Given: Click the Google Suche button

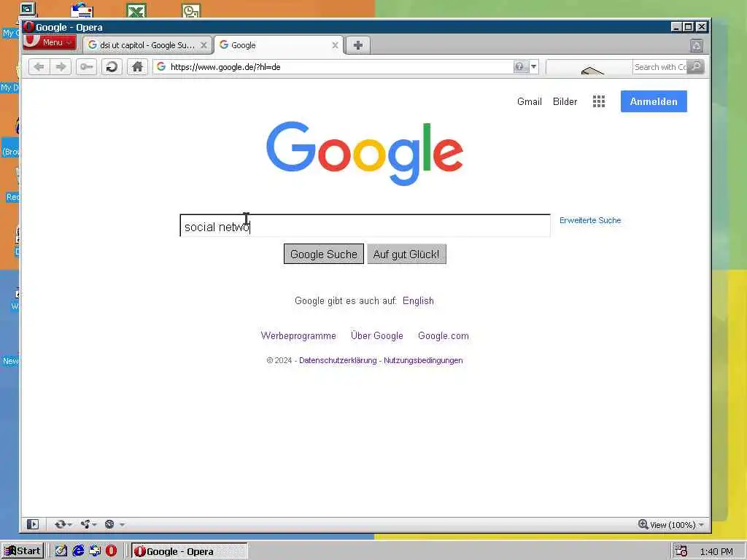Looking at the screenshot, I should 323,254.
